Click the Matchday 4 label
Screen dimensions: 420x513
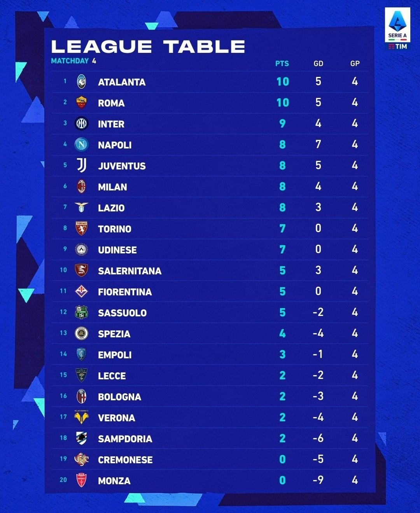[x=73, y=61]
